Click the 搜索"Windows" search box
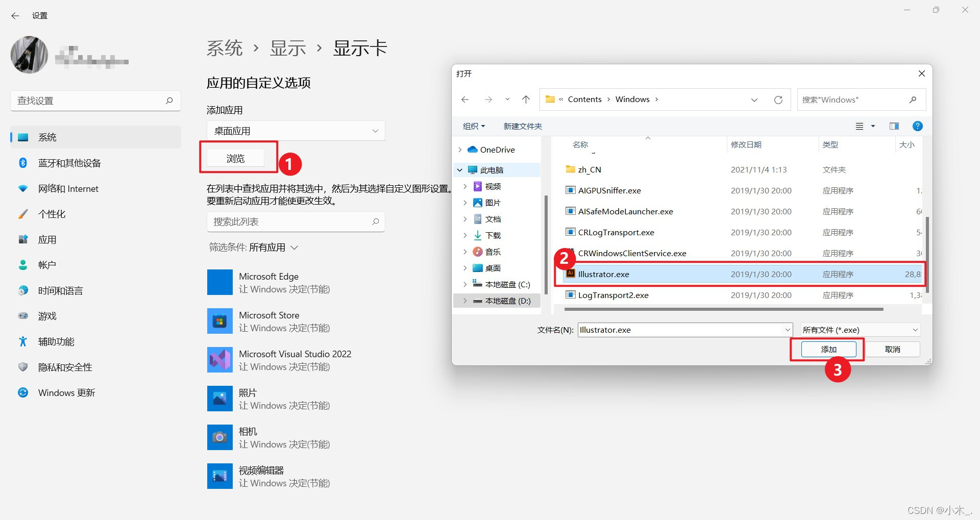 [x=862, y=100]
